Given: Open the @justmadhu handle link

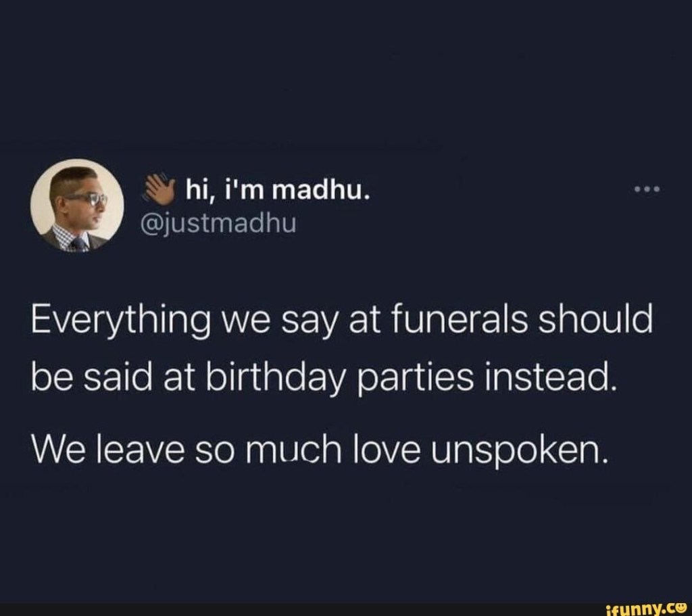Looking at the screenshot, I should pos(218,223).
